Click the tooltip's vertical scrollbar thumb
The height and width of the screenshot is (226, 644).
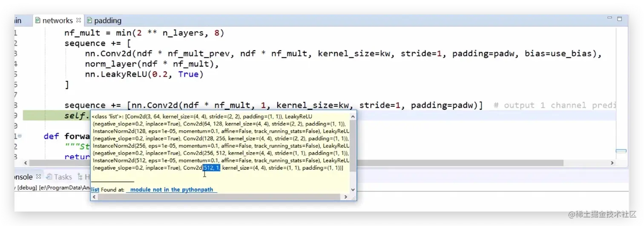[x=353, y=146]
